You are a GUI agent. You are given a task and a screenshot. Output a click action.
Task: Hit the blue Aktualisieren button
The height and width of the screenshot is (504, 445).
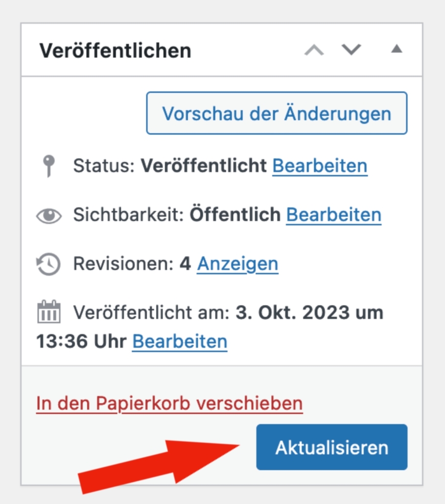pyautogui.click(x=331, y=447)
